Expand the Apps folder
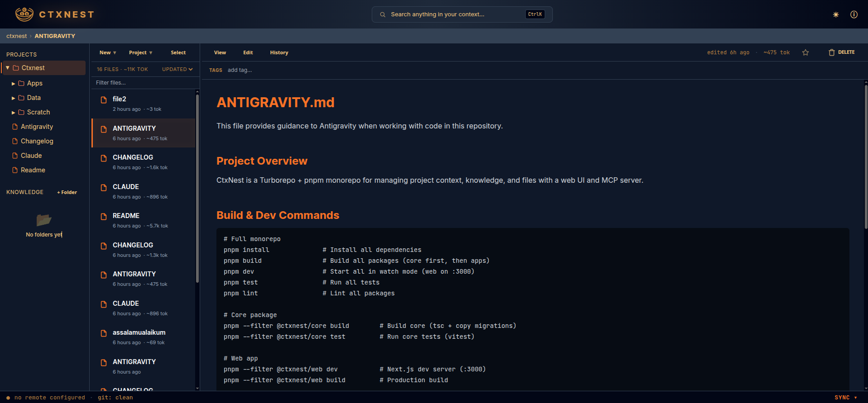This screenshot has height=403, width=868. [14, 84]
